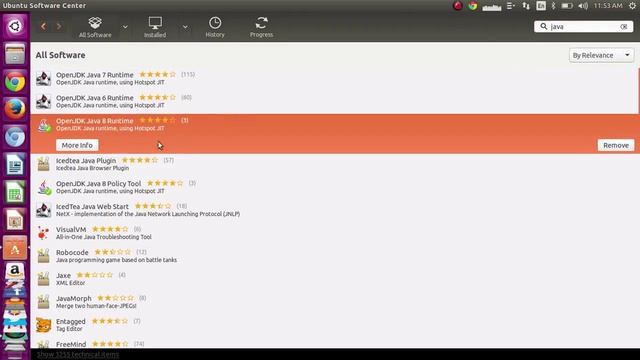The width and height of the screenshot is (640, 360).
Task: Click the IcedTea Java Web Start icon
Action: click(x=44, y=210)
